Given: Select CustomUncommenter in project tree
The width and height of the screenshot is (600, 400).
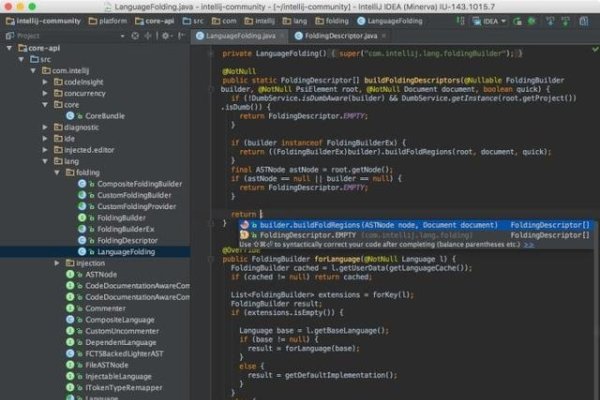Looking at the screenshot, I should 122,331.
